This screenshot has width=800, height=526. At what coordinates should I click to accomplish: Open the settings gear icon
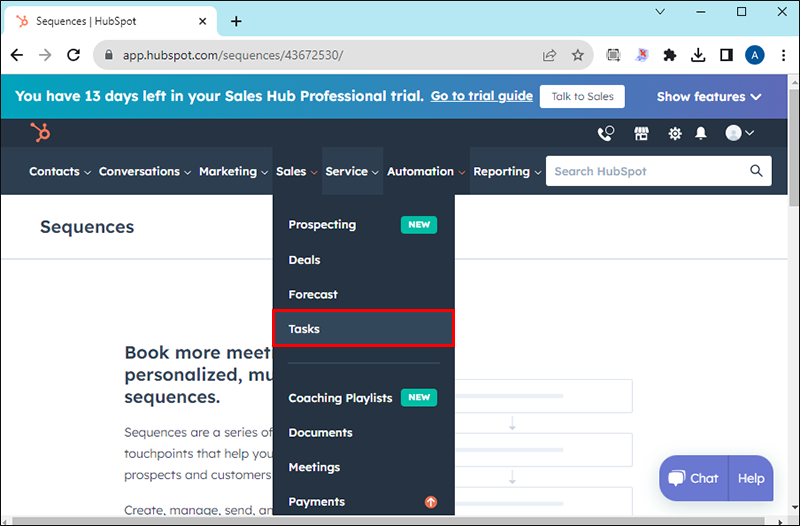pos(675,134)
